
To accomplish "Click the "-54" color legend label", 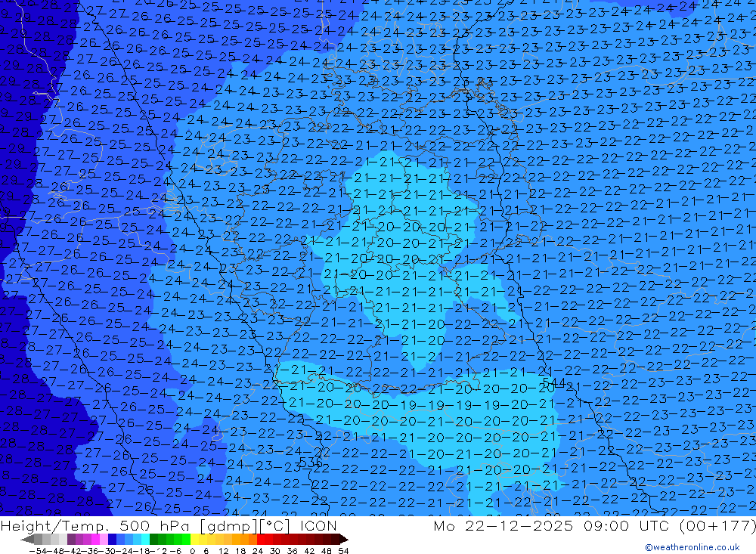I will [38, 551].
